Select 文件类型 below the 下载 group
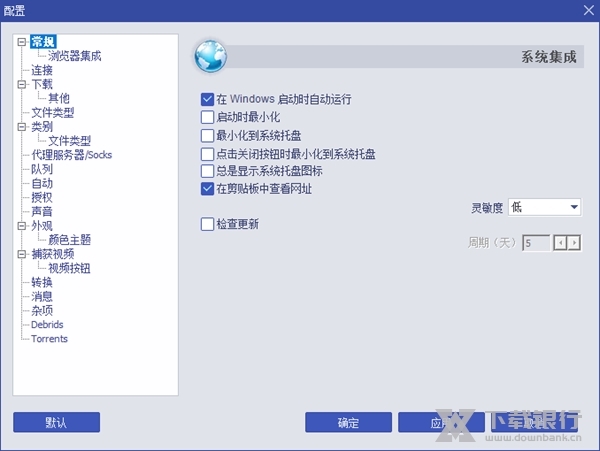Viewport: 600px width, 451px height. (x=52, y=112)
